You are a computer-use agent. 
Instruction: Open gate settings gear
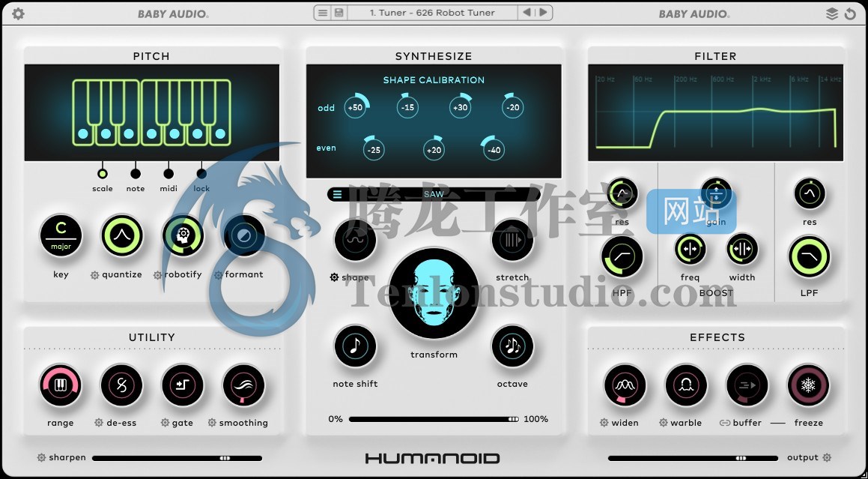[165, 423]
